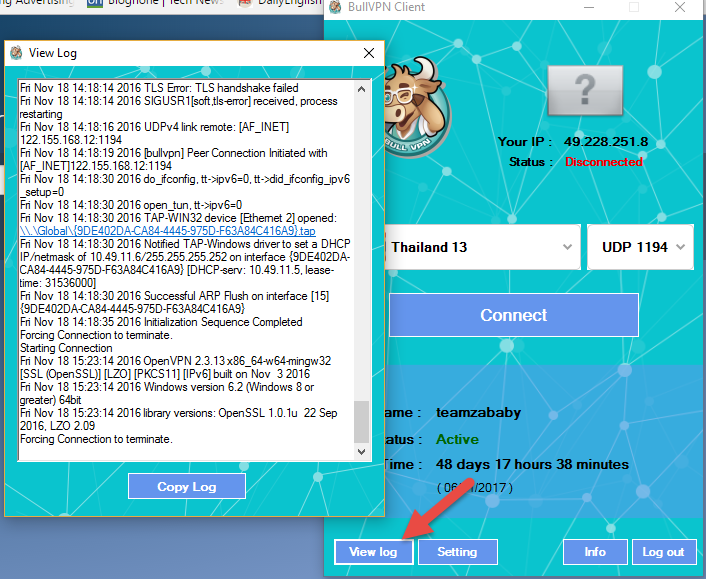The image size is (706, 579).
Task: Click the log scrollbar thumb
Action: pos(362,422)
